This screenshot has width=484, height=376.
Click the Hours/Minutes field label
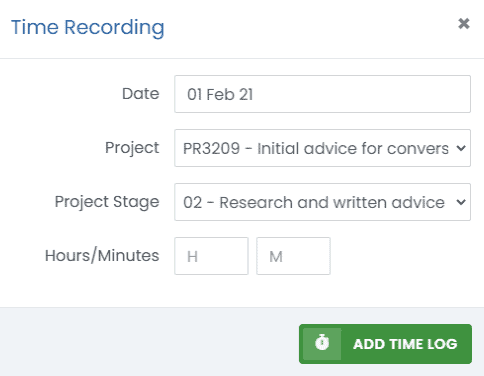click(x=102, y=256)
